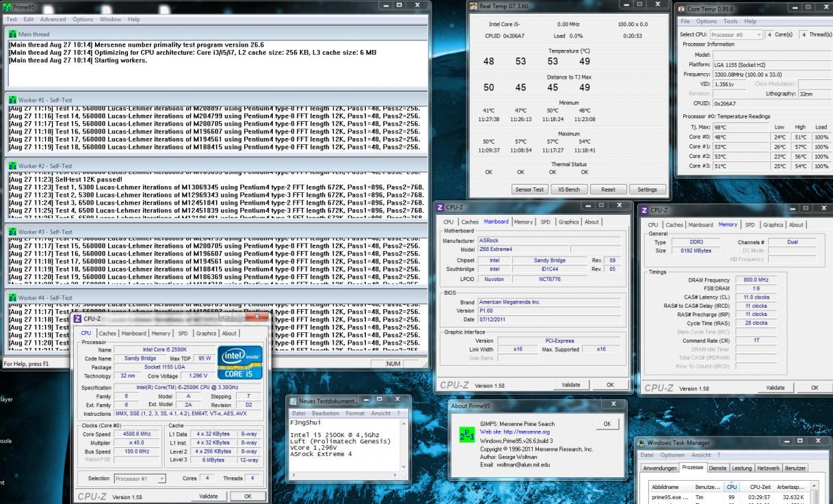
Task: Click the Worker #2 Self-Test icon
Action: [x=12, y=166]
